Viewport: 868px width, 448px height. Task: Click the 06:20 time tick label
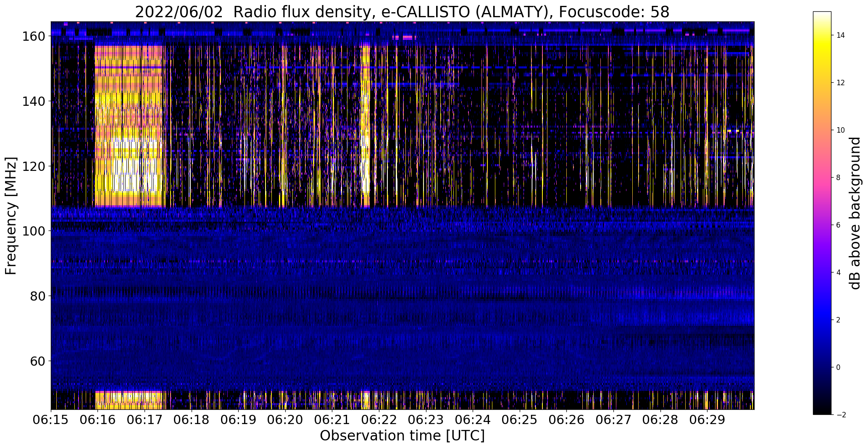pos(285,420)
